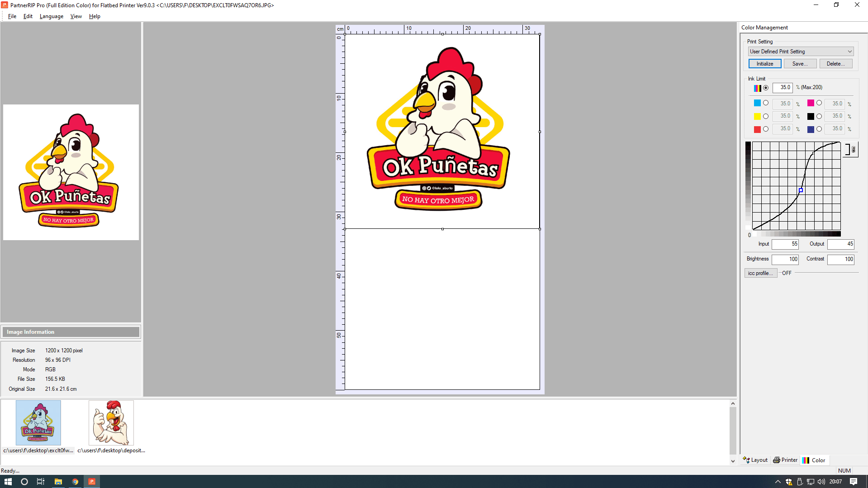The height and width of the screenshot is (488, 868).
Task: Click the PartnerRIP taskbar icon
Action: [92, 482]
